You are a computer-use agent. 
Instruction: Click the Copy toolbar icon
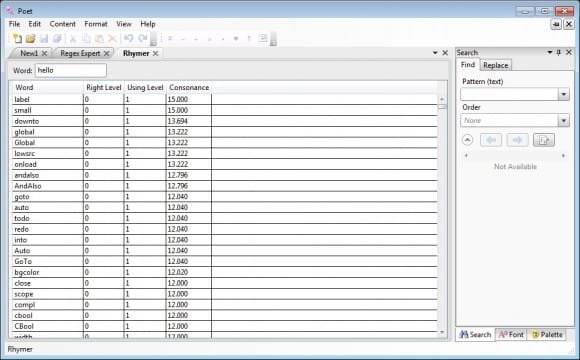click(x=86, y=38)
